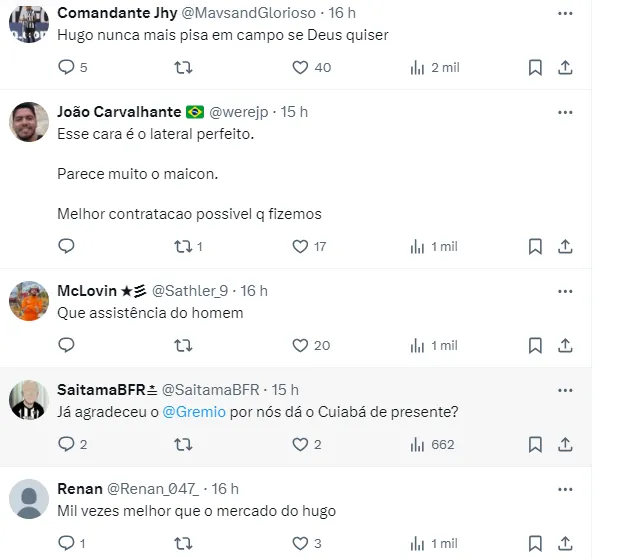This screenshot has height=559, width=617.
Task: Bookmark Comandante Jhy's tweet
Action: click(x=535, y=68)
